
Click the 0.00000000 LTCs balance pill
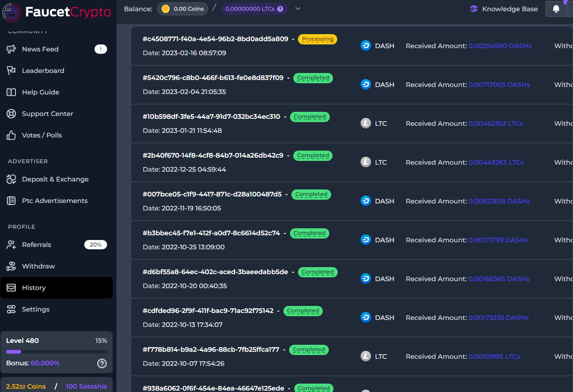tap(254, 9)
